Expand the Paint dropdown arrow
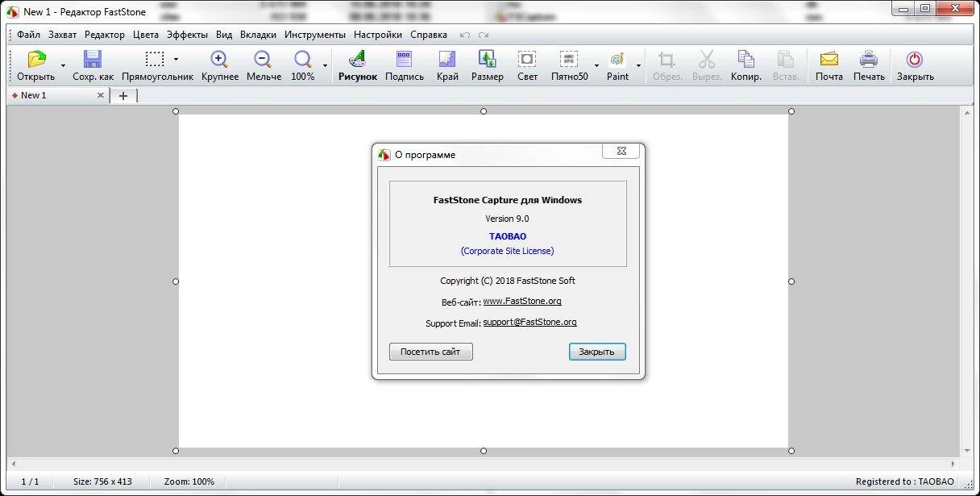This screenshot has width=980, height=496. [x=638, y=66]
